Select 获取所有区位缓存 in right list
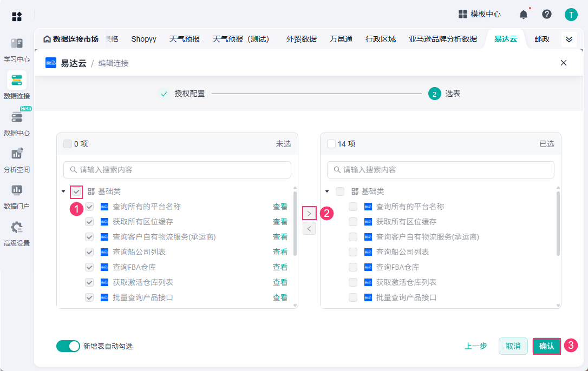Screen dimensions: 588x371 point(353,222)
